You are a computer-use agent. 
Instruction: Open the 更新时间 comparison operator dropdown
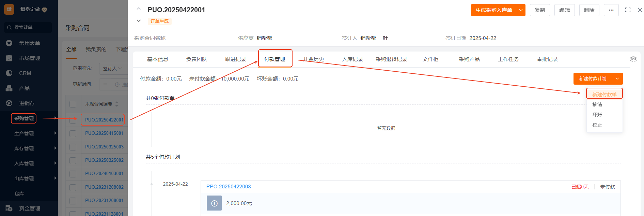(105, 84)
